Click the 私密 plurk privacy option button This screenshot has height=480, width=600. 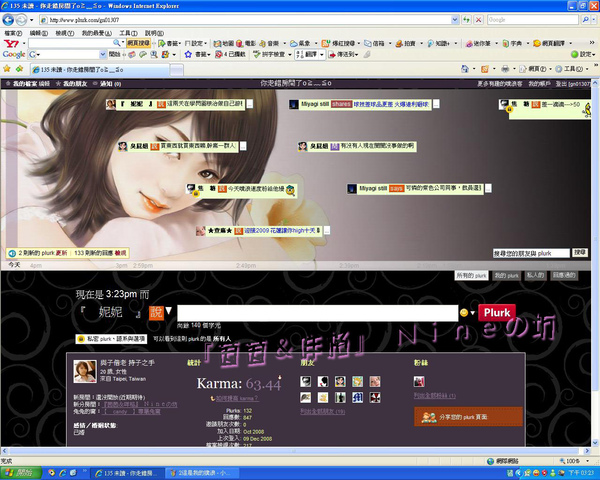coord(111,339)
